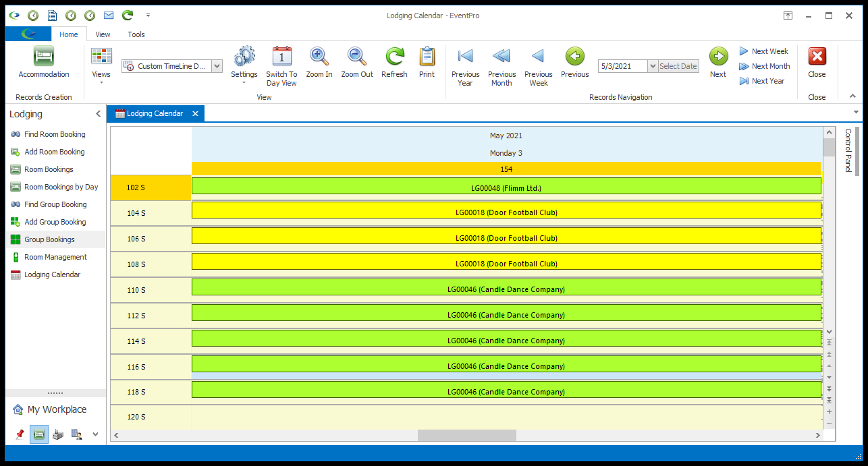This screenshot has width=868, height=466.
Task: Click the blue application menu button
Action: tap(28, 34)
